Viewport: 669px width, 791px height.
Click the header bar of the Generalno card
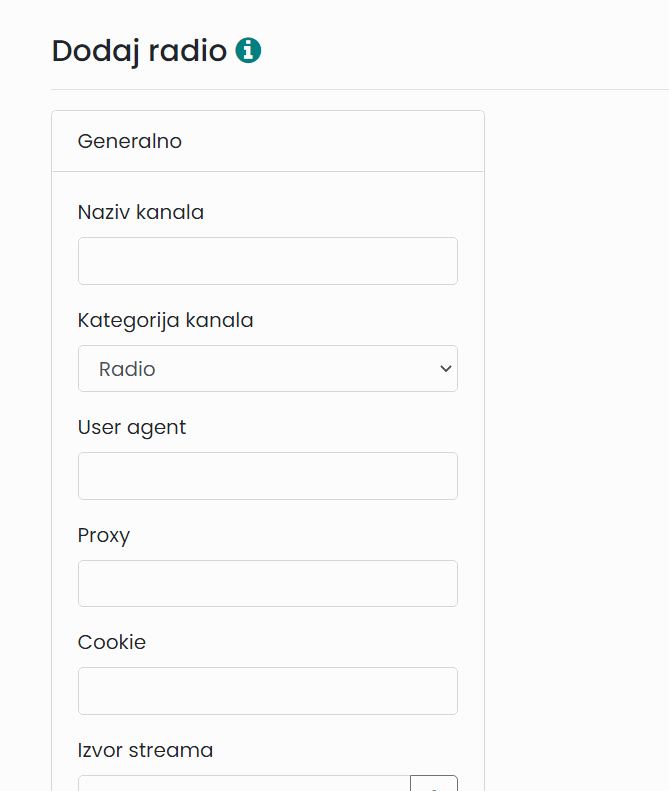pyautogui.click(x=268, y=141)
